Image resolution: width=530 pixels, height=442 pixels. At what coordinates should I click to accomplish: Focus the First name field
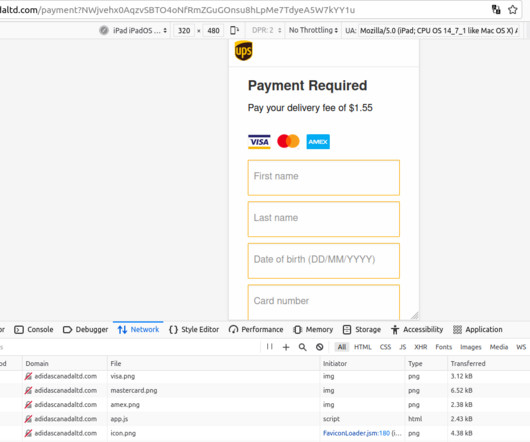click(324, 178)
